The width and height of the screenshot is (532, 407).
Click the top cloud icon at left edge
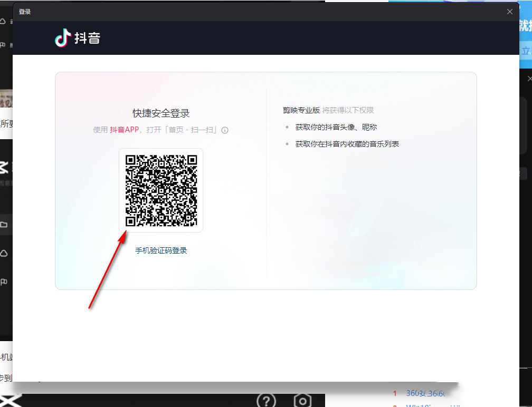pyautogui.click(x=3, y=21)
